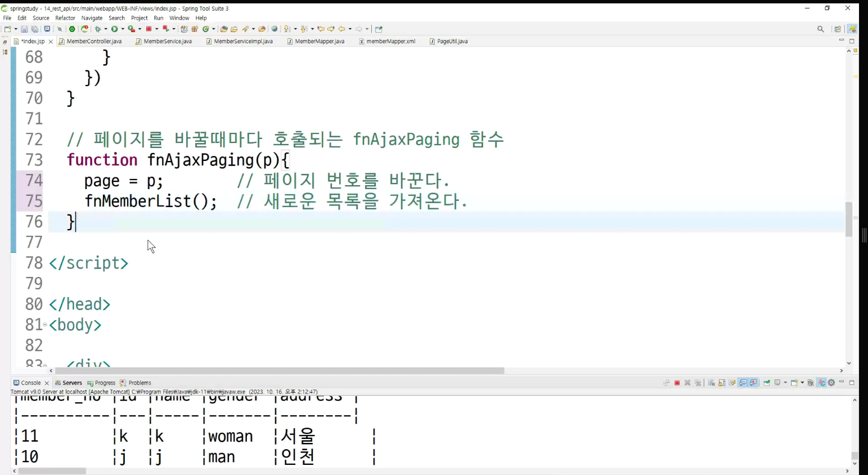Click the closing script tag text
Screen dimensions: 868x475
tap(88, 263)
